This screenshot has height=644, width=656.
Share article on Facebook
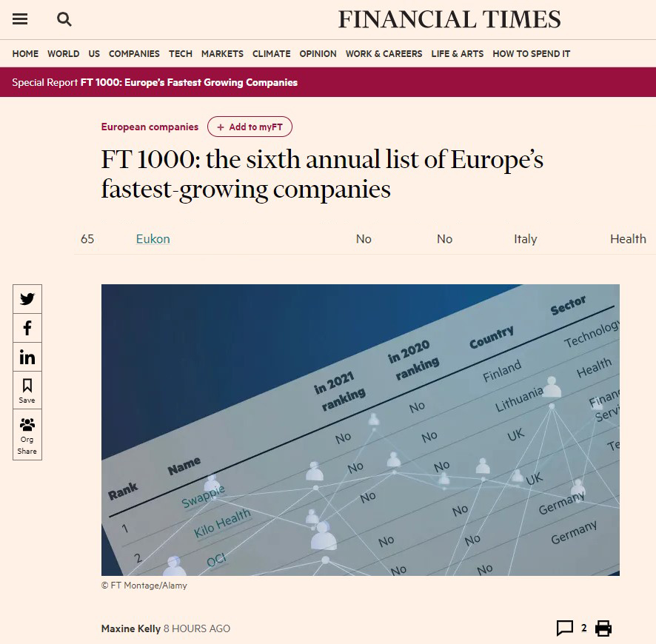point(27,328)
